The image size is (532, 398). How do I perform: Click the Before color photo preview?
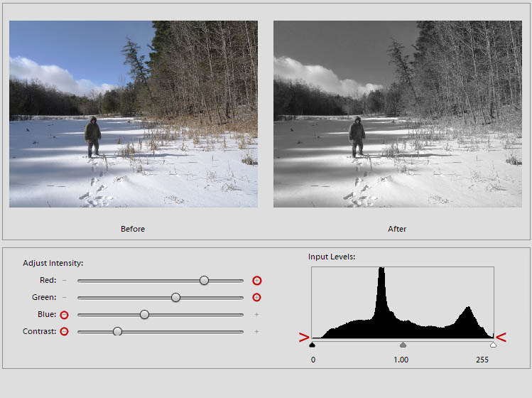[134, 114]
